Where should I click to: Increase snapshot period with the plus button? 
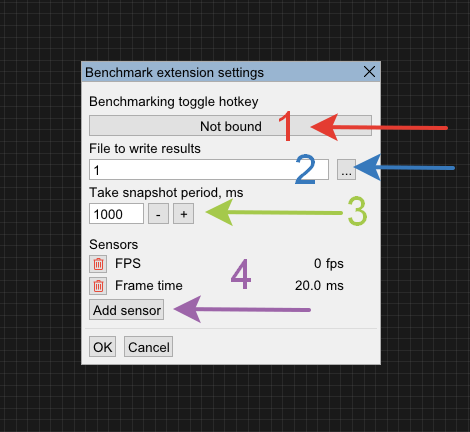point(183,214)
